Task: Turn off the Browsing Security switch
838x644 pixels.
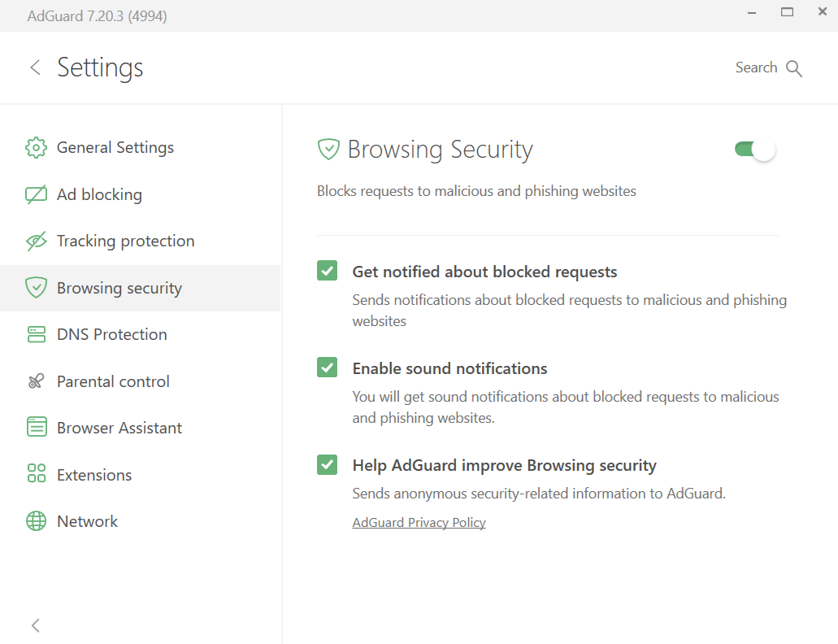Action: point(755,149)
